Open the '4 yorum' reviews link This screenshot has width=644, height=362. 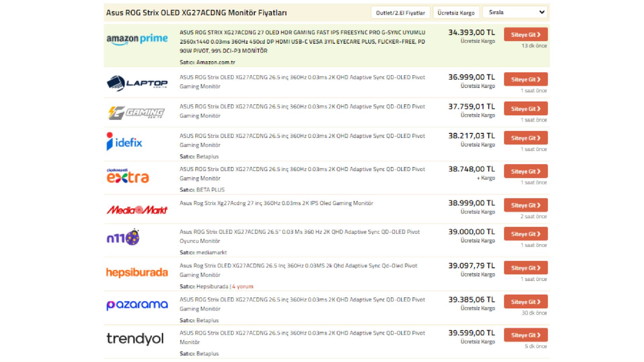click(x=243, y=287)
